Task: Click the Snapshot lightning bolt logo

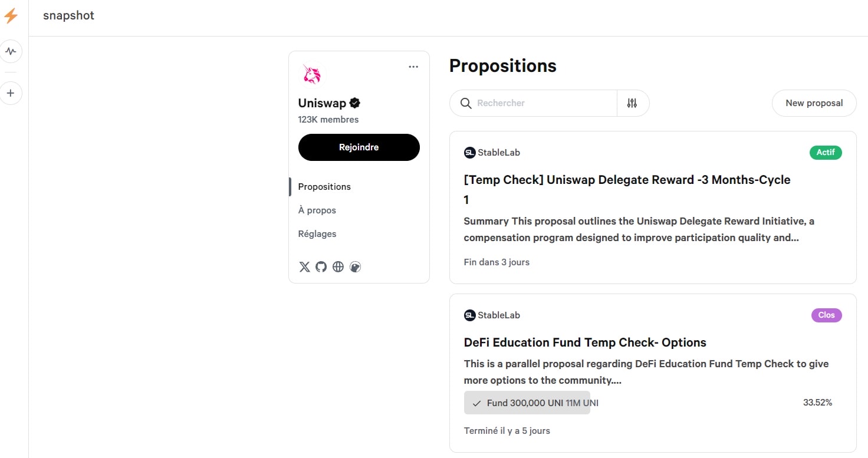Action: pyautogui.click(x=11, y=16)
